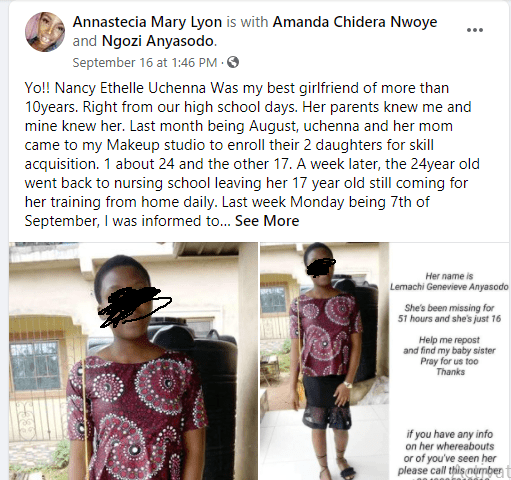Click the post text starting 'Yo!! Nancy Ethelle'
The height and width of the screenshot is (480, 511).
252,154
